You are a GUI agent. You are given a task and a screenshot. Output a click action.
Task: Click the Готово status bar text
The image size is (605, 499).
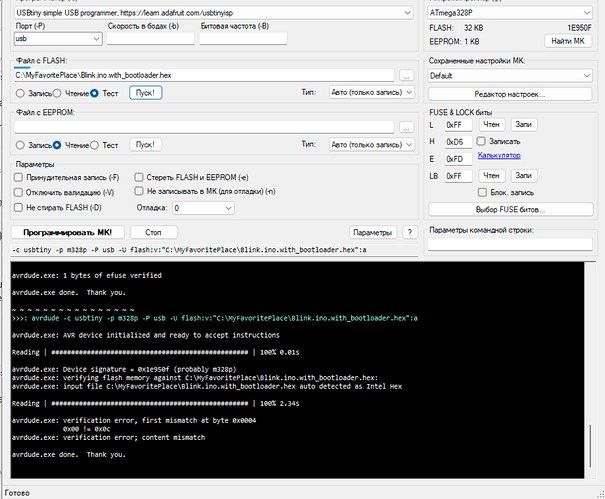pos(17,493)
